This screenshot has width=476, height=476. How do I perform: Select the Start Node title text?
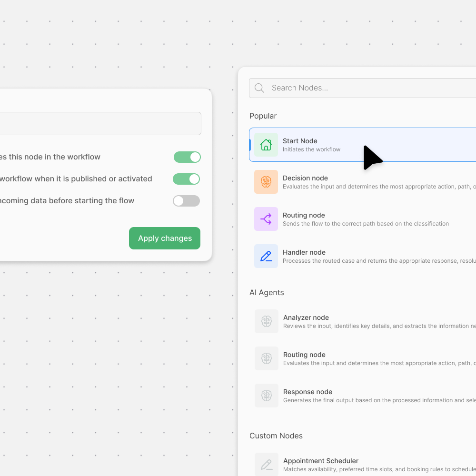[300, 141]
